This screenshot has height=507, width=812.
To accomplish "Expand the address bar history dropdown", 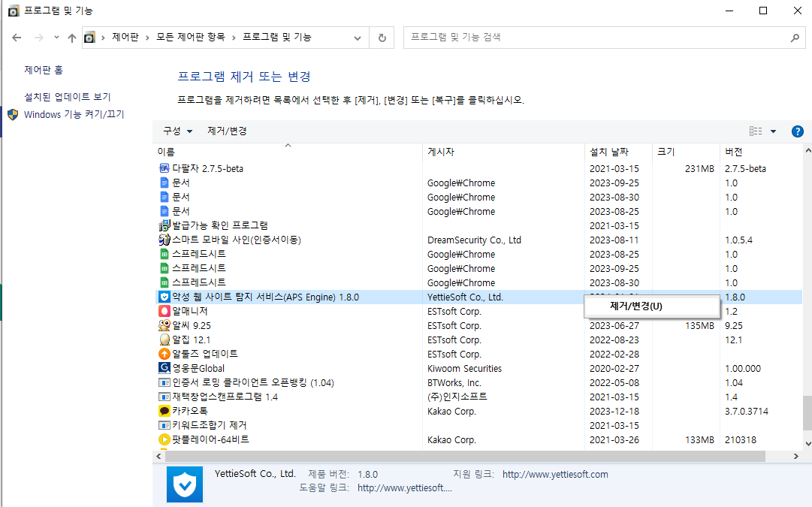I will [358, 37].
